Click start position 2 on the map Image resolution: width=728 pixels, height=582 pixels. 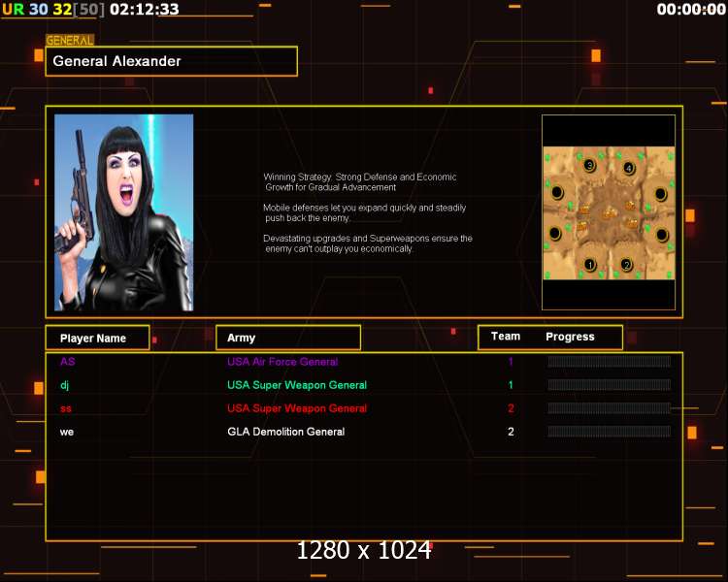(x=626, y=265)
